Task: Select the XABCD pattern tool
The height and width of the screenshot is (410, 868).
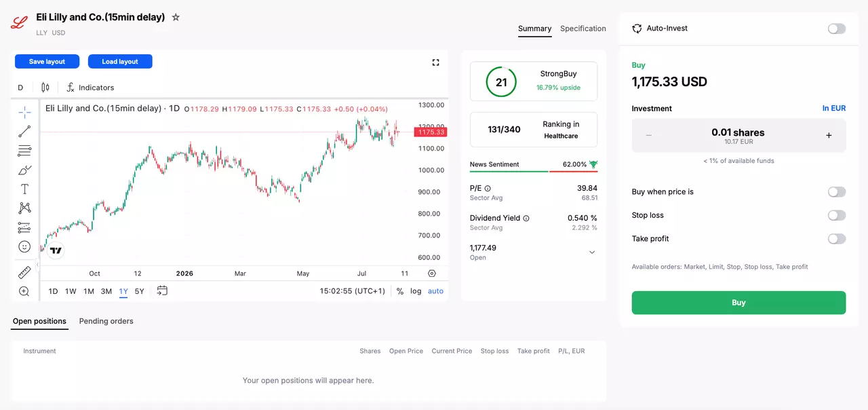Action: pos(24,208)
